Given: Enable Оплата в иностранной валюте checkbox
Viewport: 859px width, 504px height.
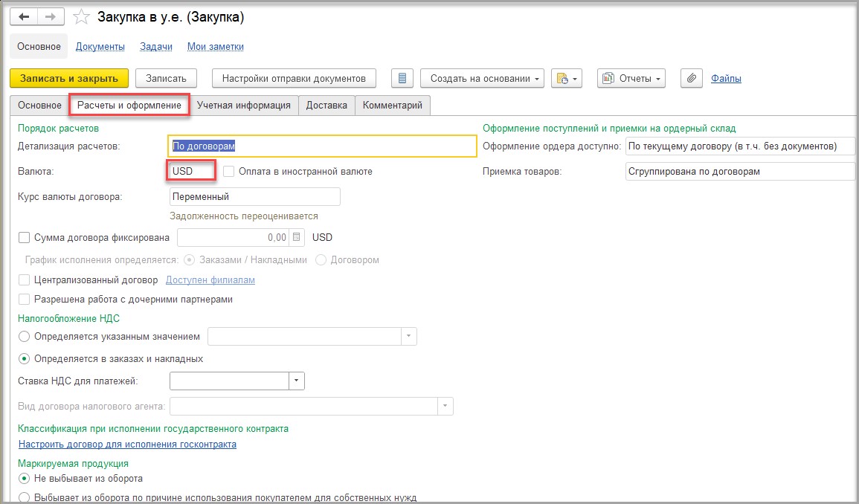Looking at the screenshot, I should point(229,171).
